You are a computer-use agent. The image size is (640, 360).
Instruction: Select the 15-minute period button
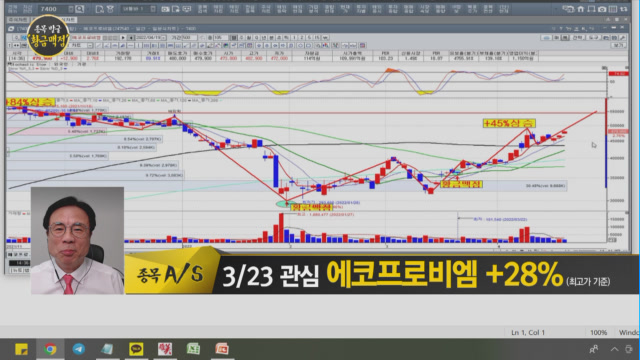tap(317, 38)
